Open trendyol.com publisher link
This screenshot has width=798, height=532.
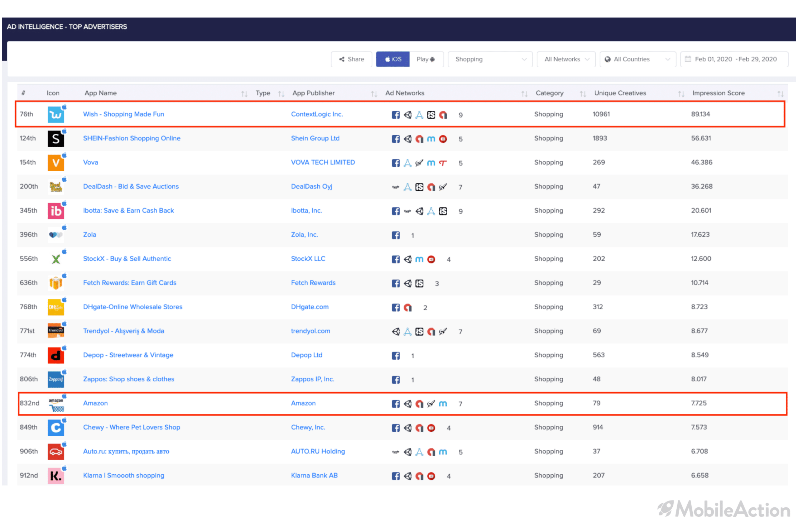pos(310,331)
